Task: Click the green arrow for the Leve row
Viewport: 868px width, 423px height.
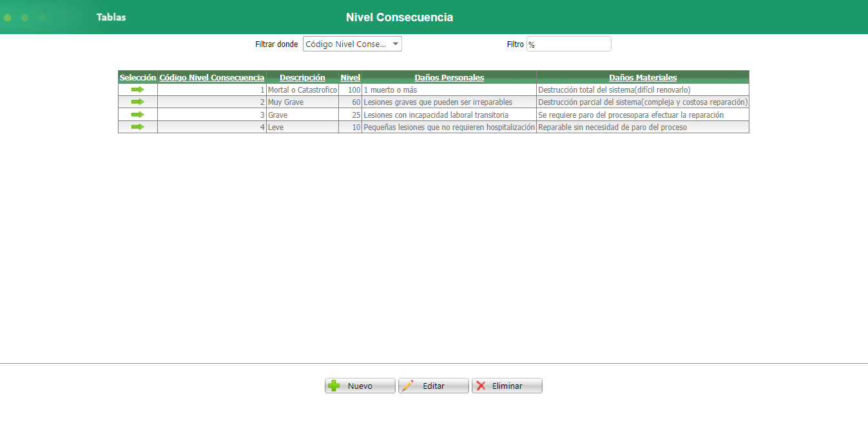Action: pyautogui.click(x=137, y=127)
